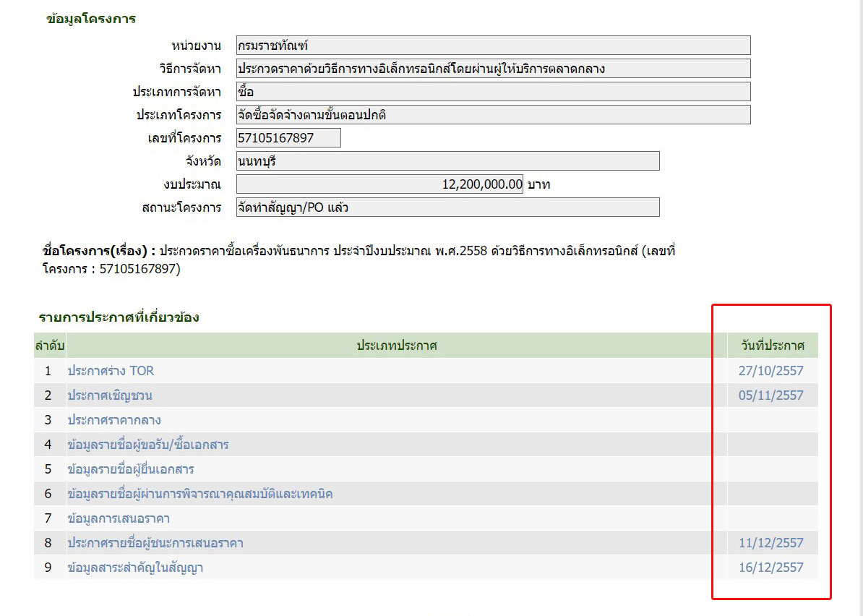Click the เลขที่โครงการ field 57105167897
863x616 pixels.
click(x=288, y=138)
